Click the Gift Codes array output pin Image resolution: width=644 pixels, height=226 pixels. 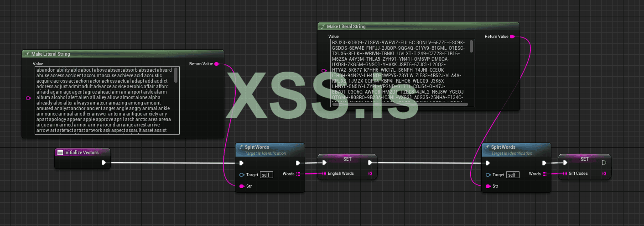(x=604, y=173)
